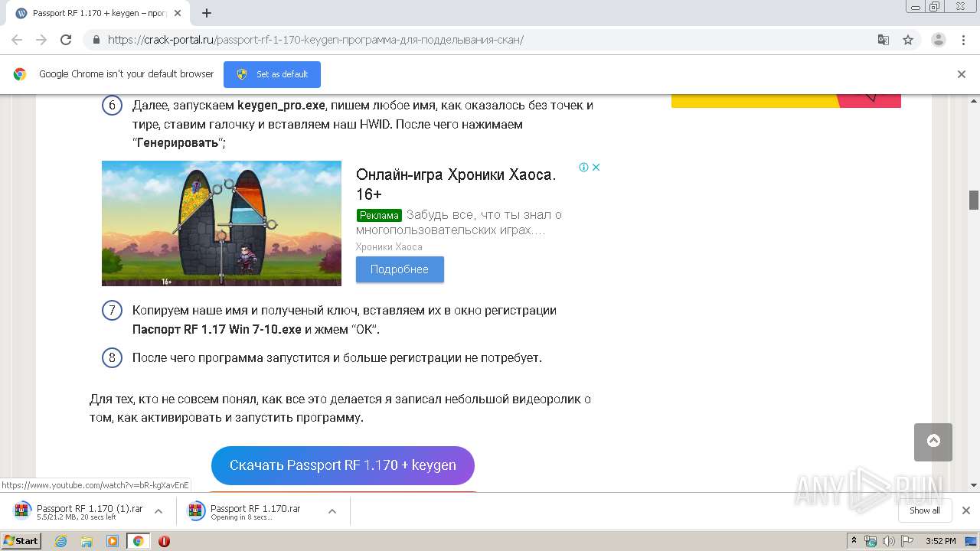The height and width of the screenshot is (551, 980).
Task: Close the Passport RF 1.170 tab
Action: point(178,13)
